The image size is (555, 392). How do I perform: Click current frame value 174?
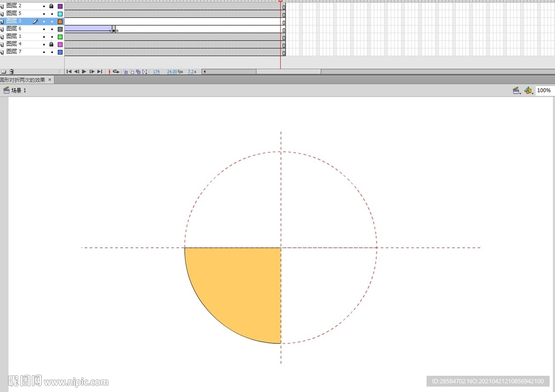pyautogui.click(x=157, y=71)
